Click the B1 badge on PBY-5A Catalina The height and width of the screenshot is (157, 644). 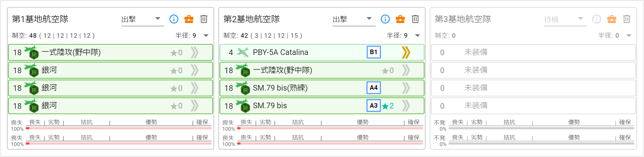(x=374, y=52)
